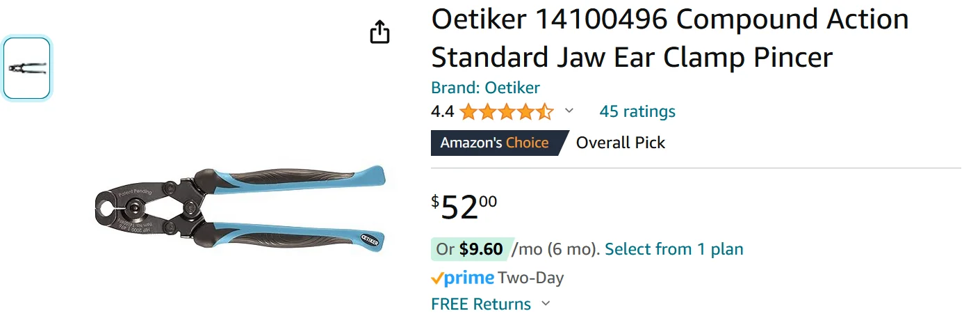Expand the ratings breakdown chevron
Screen dimensions: 980x318
tap(569, 111)
